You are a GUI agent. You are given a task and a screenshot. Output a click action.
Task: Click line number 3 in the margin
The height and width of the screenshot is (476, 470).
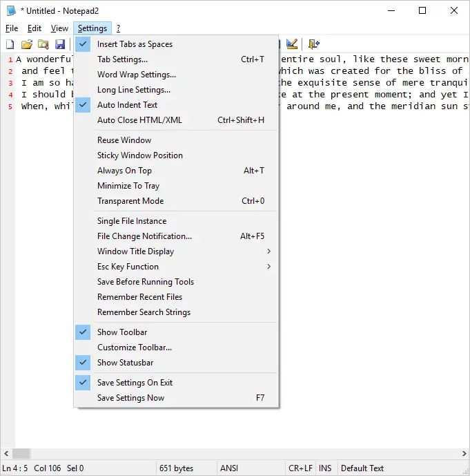[10, 83]
